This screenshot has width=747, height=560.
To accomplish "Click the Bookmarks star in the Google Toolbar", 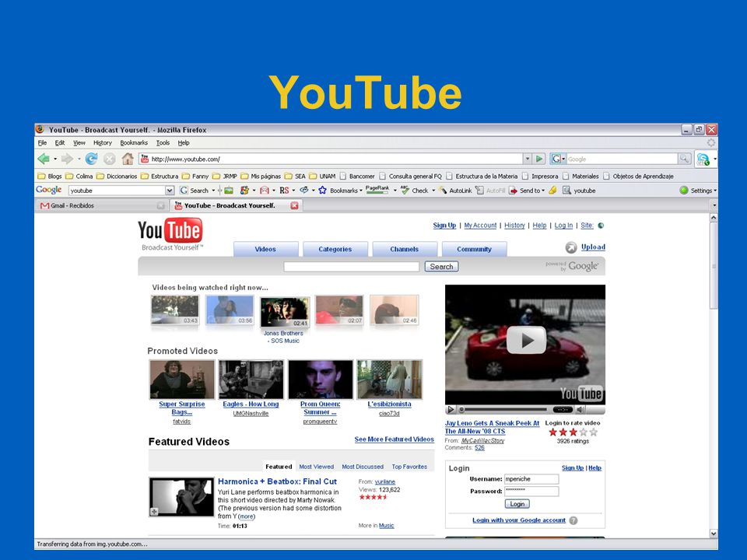I will [322, 191].
